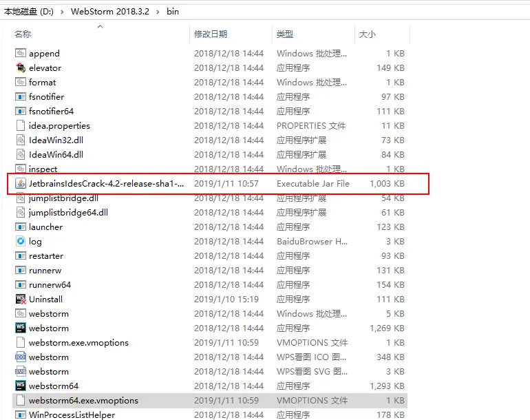Sort files by 修改日期 column header
530x420 pixels.
point(211,34)
